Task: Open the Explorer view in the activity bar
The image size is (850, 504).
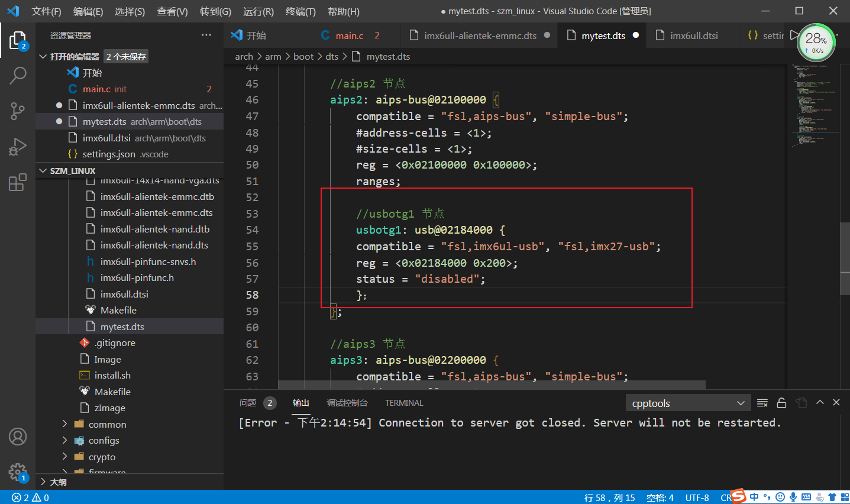Action: pyautogui.click(x=18, y=41)
